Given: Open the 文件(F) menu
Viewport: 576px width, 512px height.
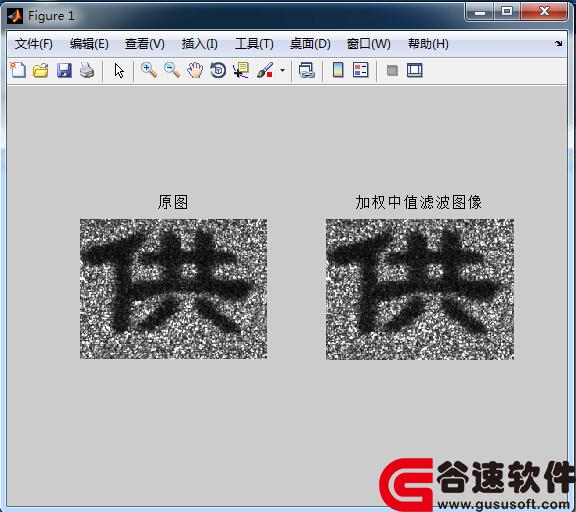Looking at the screenshot, I should (34, 44).
